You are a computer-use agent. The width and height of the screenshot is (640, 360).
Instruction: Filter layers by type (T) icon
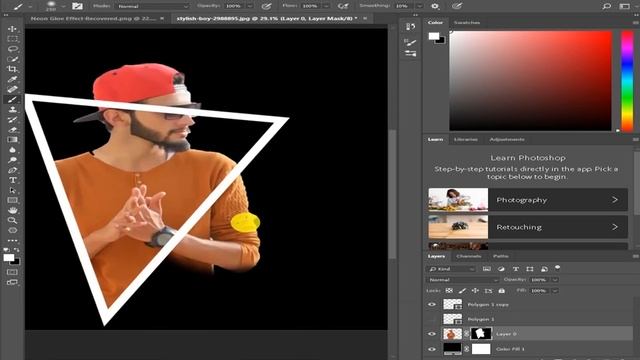coord(516,269)
